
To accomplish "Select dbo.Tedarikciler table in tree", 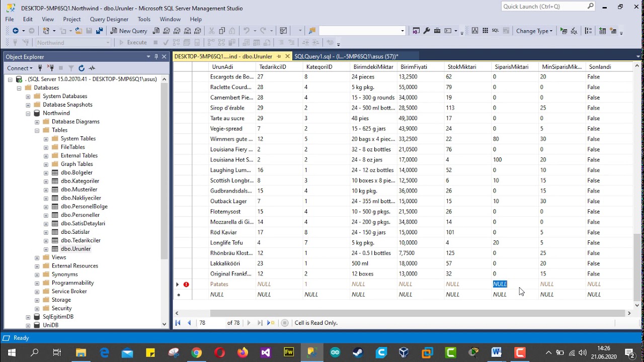I will point(80,240).
